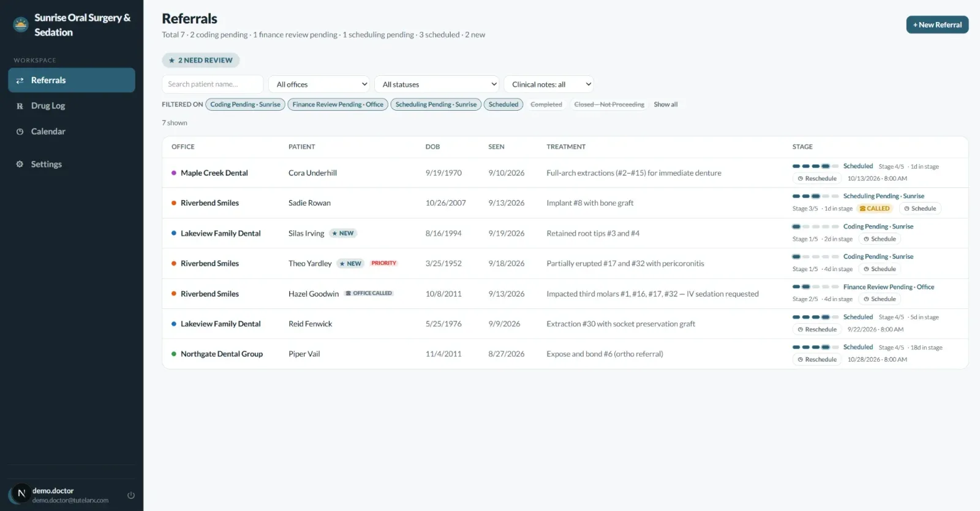Click the Northgate Dental Group office name
The image size is (980, 511).
click(222, 354)
